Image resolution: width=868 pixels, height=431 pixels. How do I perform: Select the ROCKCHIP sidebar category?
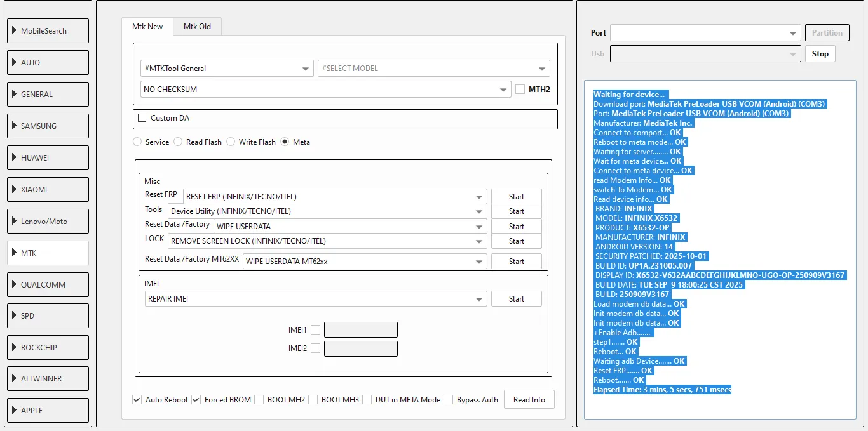coord(48,347)
